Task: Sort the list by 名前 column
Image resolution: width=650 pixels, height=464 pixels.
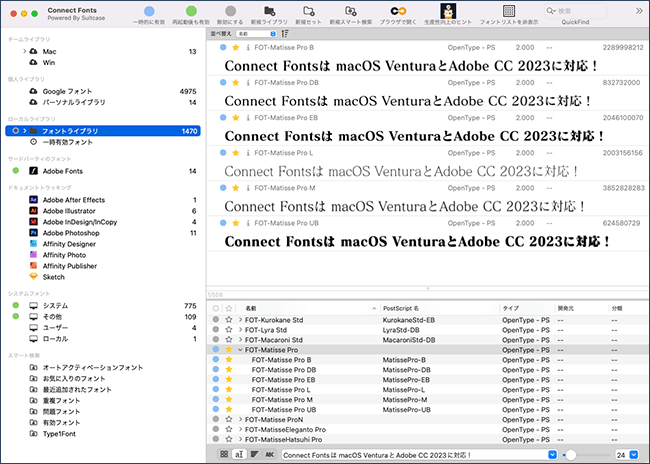Action: pyautogui.click(x=310, y=309)
